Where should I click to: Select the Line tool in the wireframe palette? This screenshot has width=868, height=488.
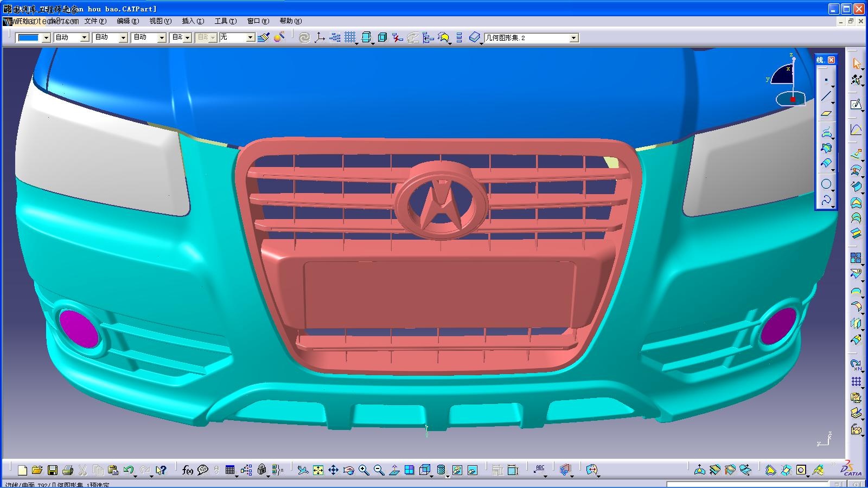pyautogui.click(x=826, y=97)
